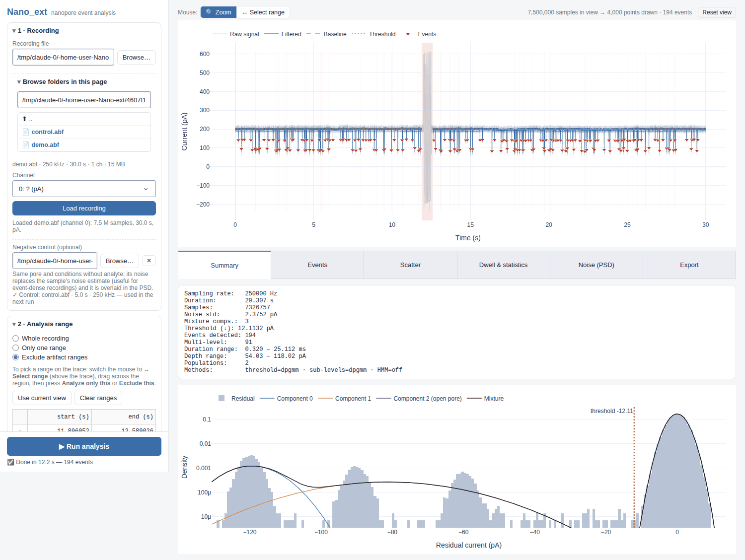Open the Dwell & statistics tab

[x=503, y=265]
